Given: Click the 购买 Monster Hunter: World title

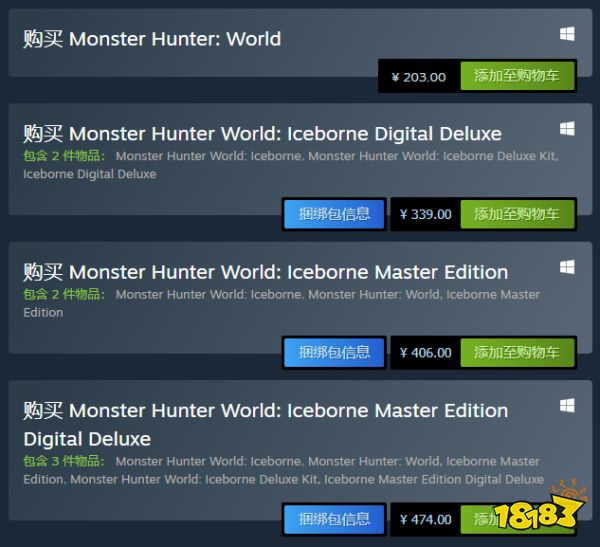Looking at the screenshot, I should pos(152,39).
